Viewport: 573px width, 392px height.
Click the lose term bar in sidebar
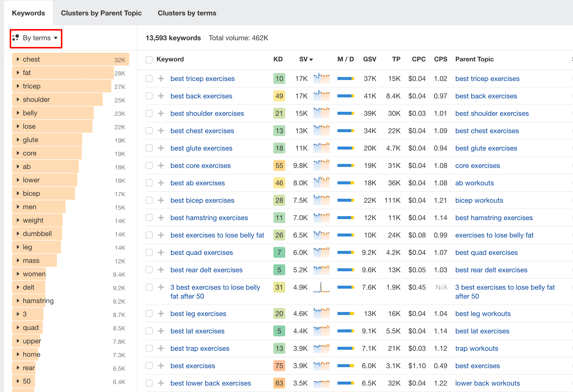click(x=52, y=126)
